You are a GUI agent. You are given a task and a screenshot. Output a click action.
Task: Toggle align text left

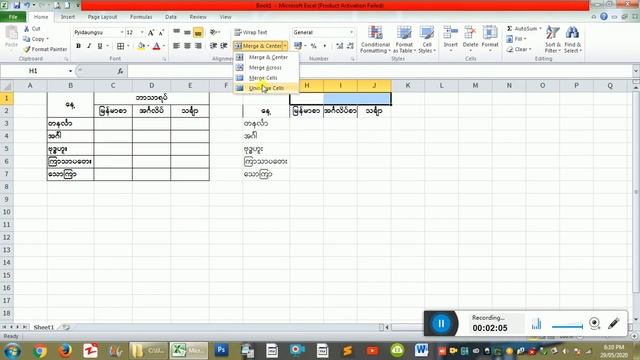coord(176,46)
